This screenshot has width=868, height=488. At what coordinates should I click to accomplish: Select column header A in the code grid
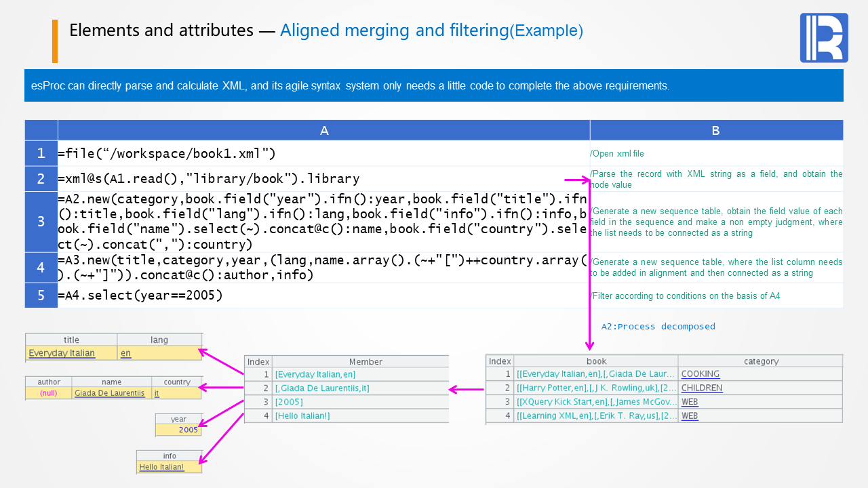tap(324, 131)
